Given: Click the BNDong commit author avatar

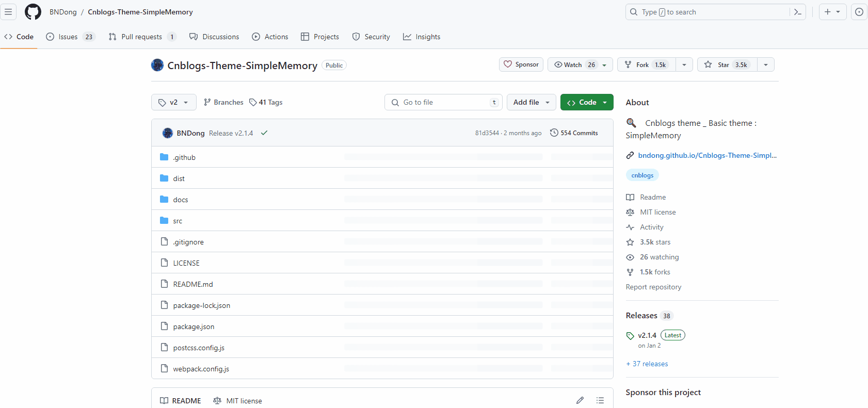Looking at the screenshot, I should (168, 133).
